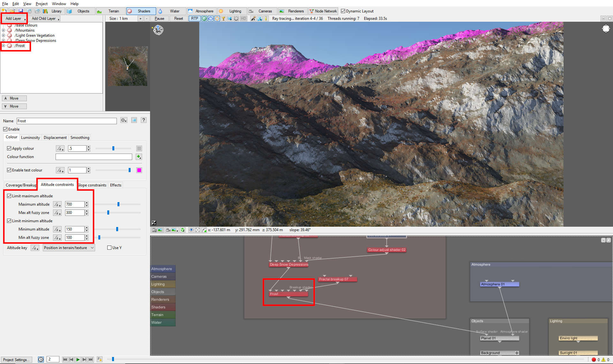Image resolution: width=613 pixels, height=364 pixels.
Task: Click the Name input field containing Frost
Action: tap(67, 121)
